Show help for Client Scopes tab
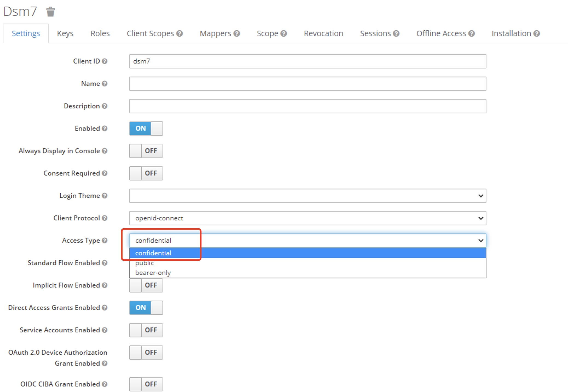 (179, 34)
